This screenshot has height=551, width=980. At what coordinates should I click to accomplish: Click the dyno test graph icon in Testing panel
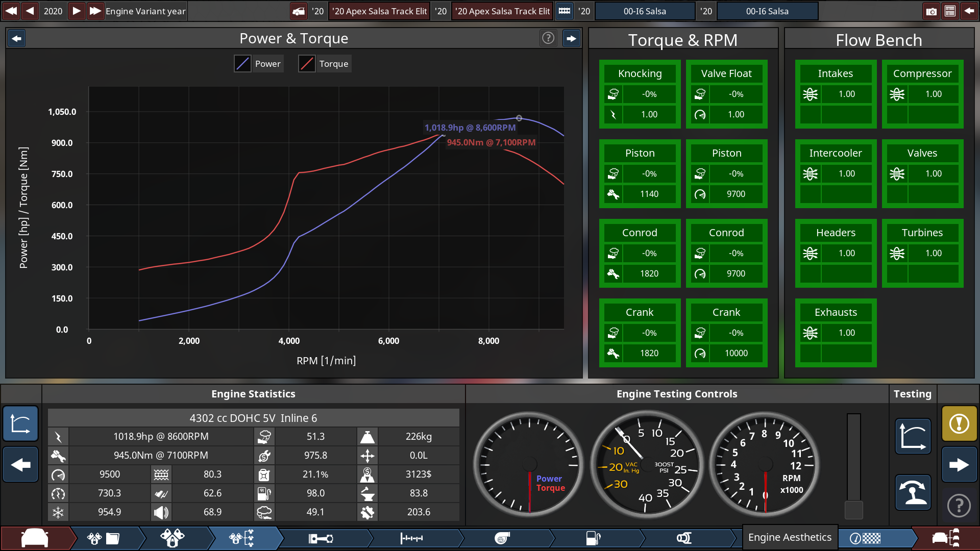tap(913, 437)
